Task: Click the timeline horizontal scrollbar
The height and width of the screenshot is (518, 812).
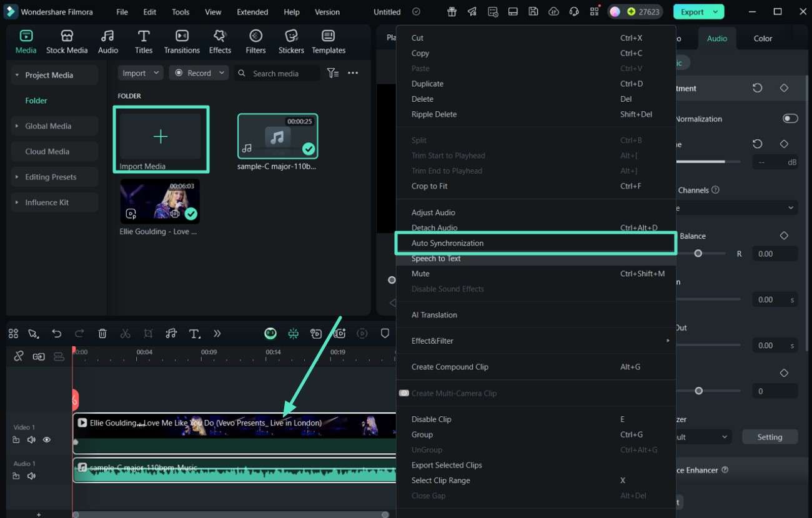Action: tap(230, 515)
